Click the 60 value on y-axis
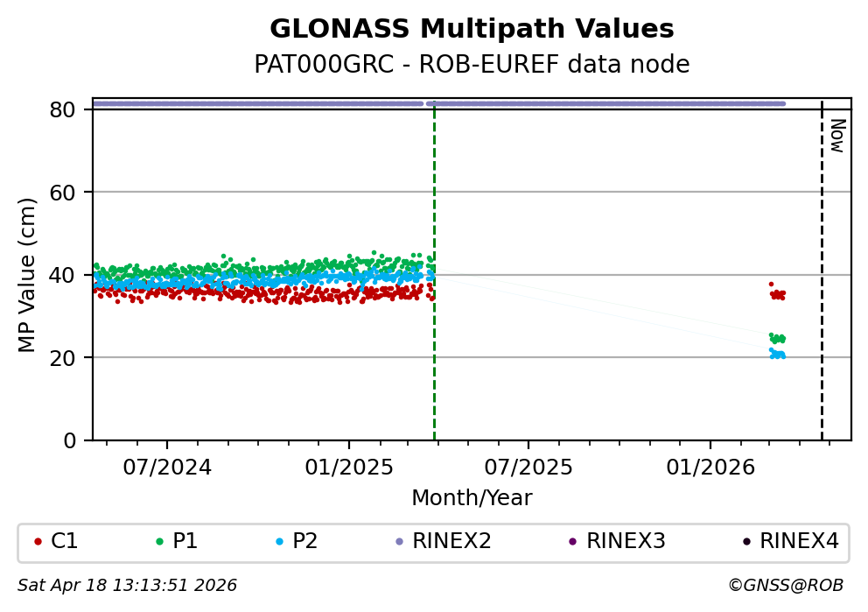 tap(69, 193)
